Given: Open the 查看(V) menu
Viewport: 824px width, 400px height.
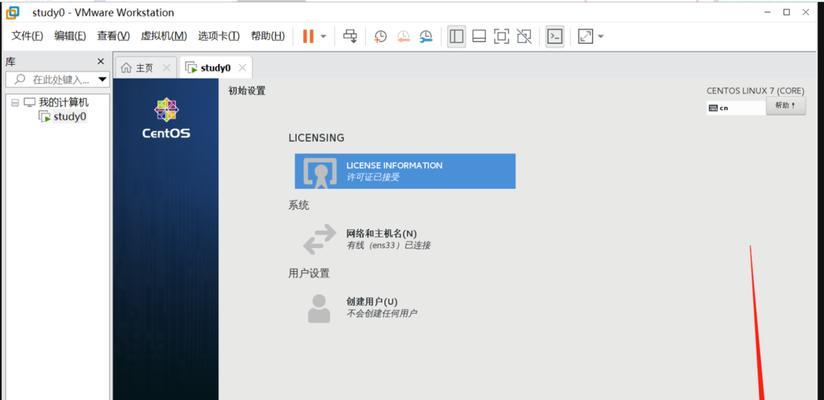Looking at the screenshot, I should click(113, 36).
